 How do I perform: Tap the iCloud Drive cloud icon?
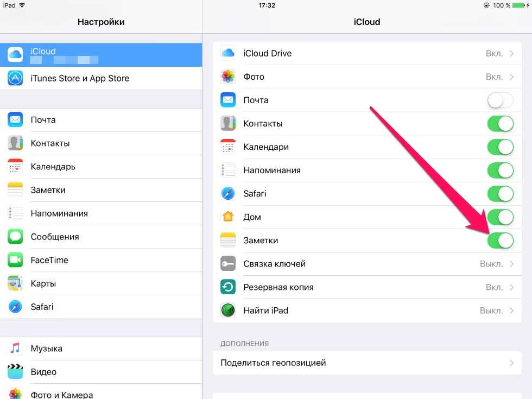point(228,53)
